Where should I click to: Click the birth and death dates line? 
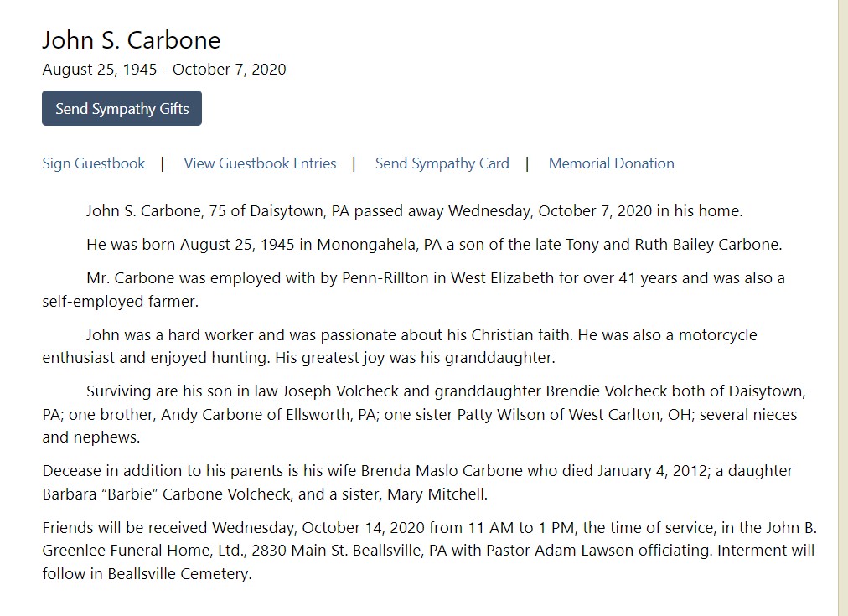point(164,70)
